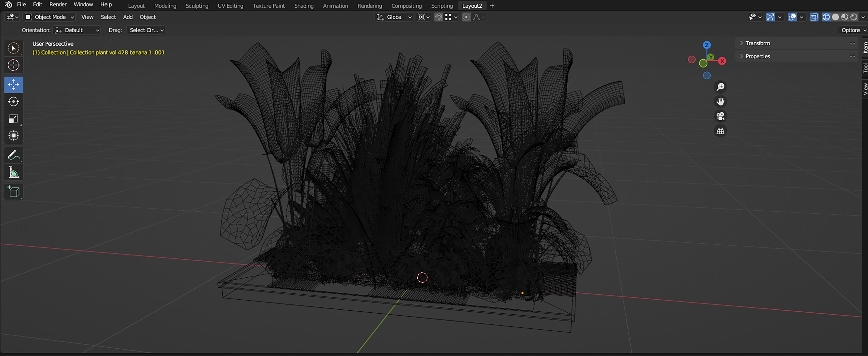868x356 pixels.
Task: Open snapping element grid icon options
Action: point(451,17)
